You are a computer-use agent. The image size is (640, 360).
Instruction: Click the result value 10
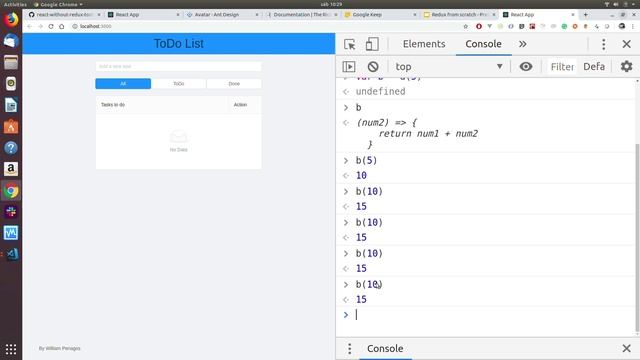point(361,176)
